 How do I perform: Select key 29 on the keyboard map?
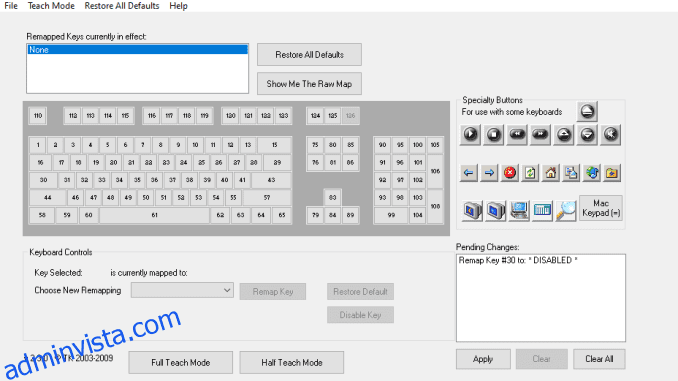(277, 163)
